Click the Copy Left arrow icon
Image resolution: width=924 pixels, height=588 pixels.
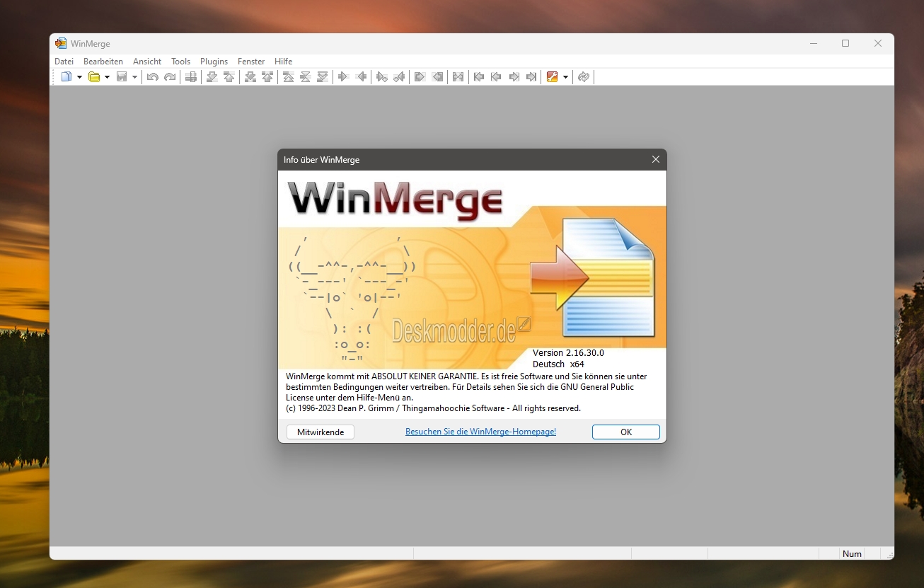(361, 76)
